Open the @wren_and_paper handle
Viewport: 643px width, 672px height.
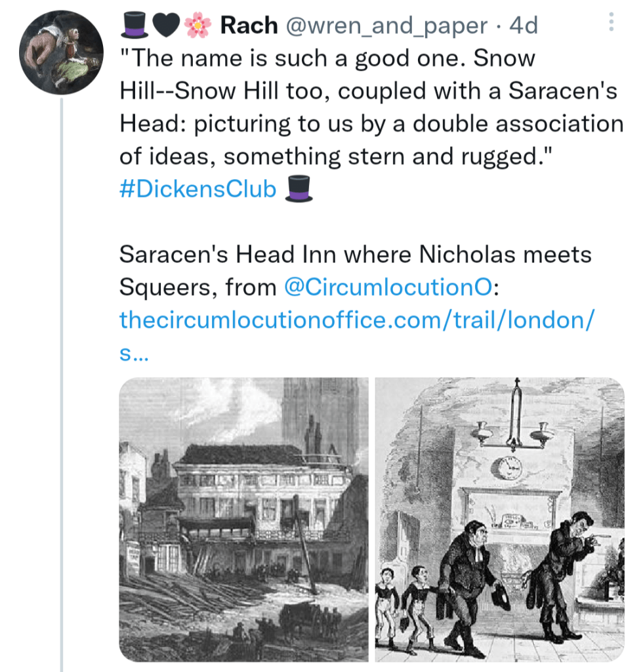(386, 25)
